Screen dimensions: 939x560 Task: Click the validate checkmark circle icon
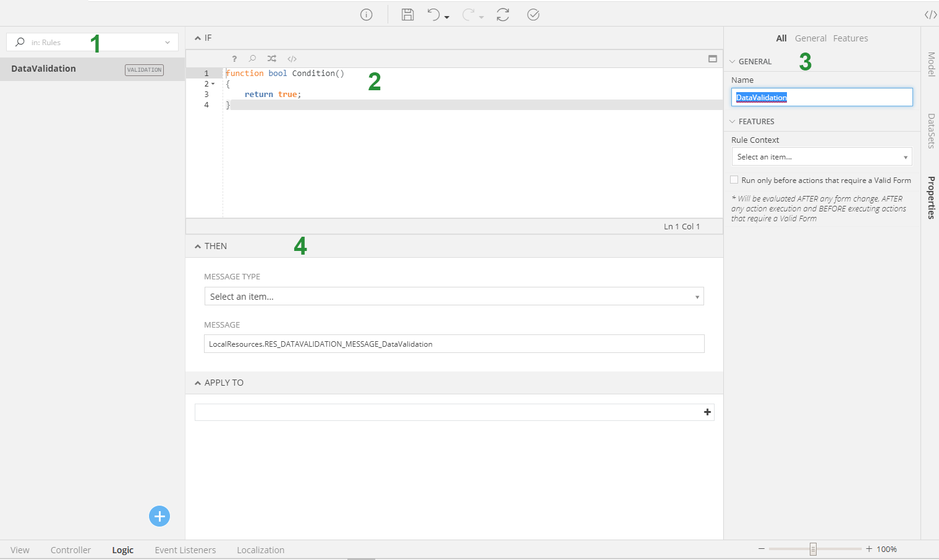coord(533,15)
